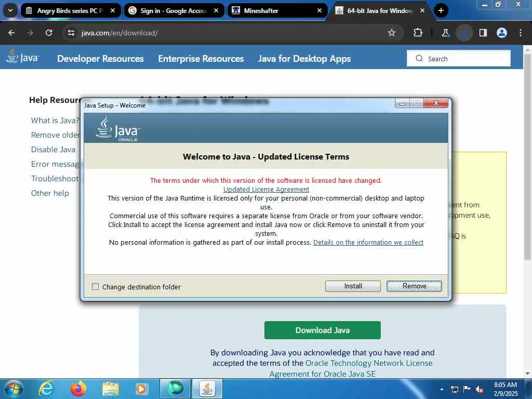Click the page vertical scrollbar
532x399 pixels.
pos(527,156)
